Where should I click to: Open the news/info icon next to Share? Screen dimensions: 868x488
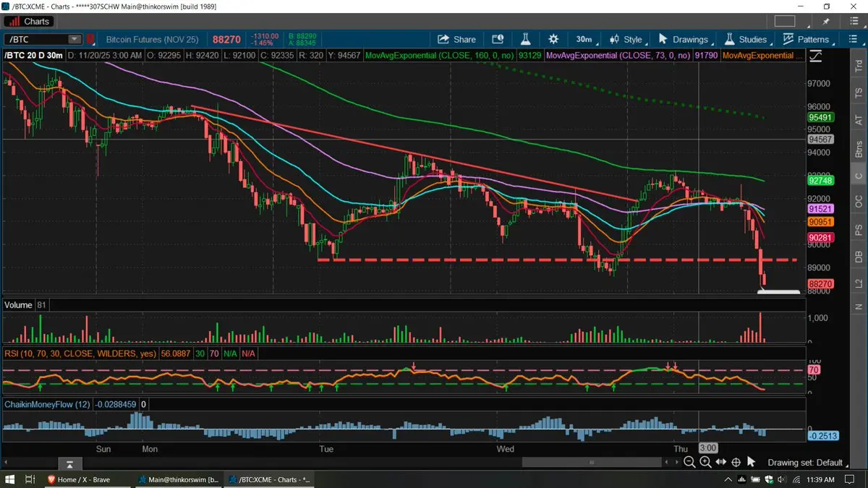(x=498, y=39)
